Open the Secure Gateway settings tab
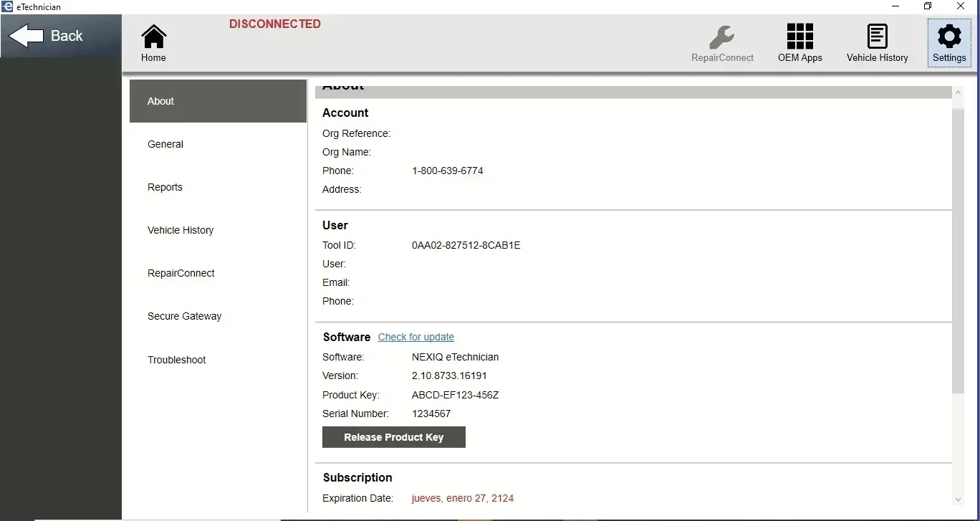Screen dimensions: 980x521 pyautogui.click(x=218, y=316)
